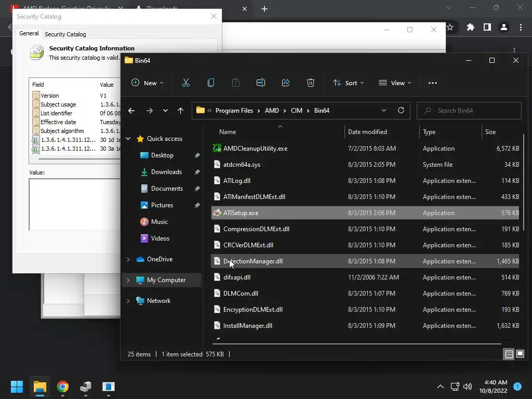This screenshot has width=532, height=399.
Task: Select InstallManager.dll file
Action: coord(365,326)
